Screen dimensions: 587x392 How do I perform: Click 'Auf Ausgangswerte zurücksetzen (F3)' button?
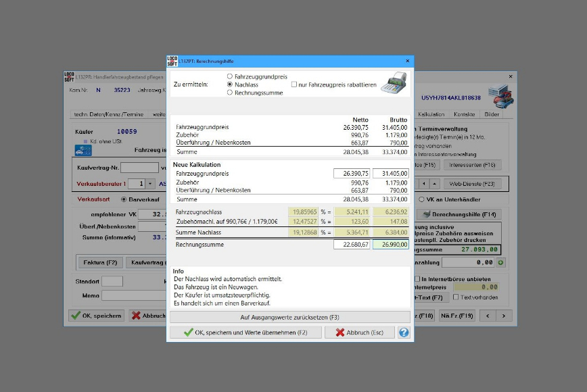tap(289, 317)
